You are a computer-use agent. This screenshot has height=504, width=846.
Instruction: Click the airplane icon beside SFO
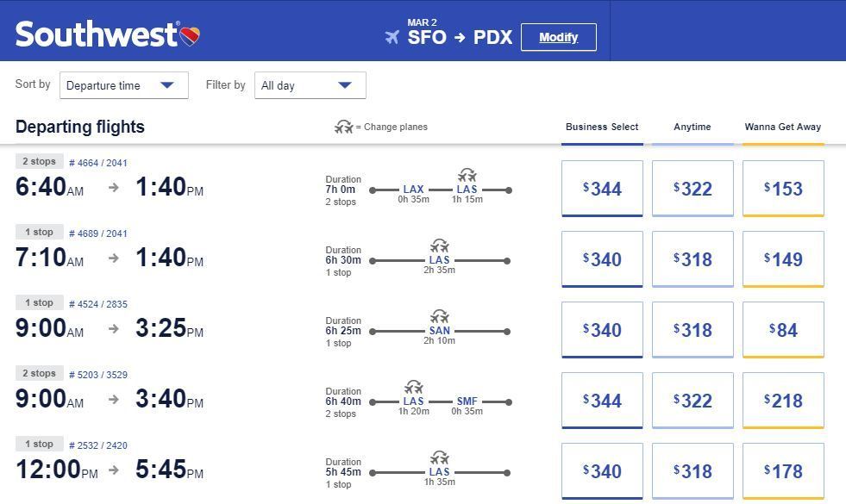pyautogui.click(x=392, y=38)
